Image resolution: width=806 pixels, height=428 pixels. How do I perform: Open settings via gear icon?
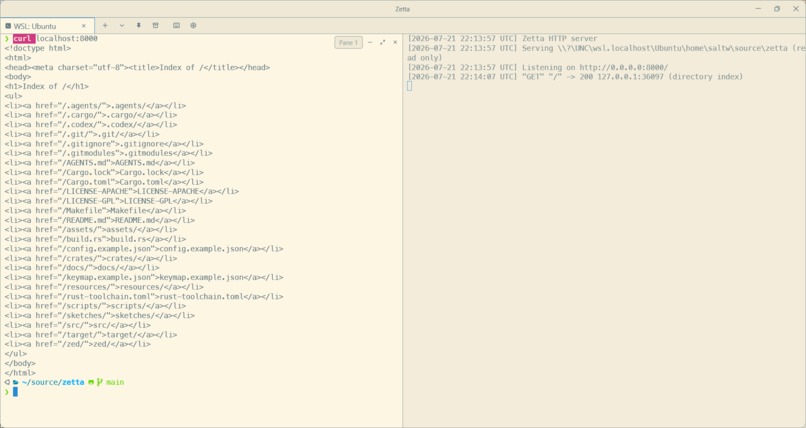pyautogui.click(x=193, y=25)
